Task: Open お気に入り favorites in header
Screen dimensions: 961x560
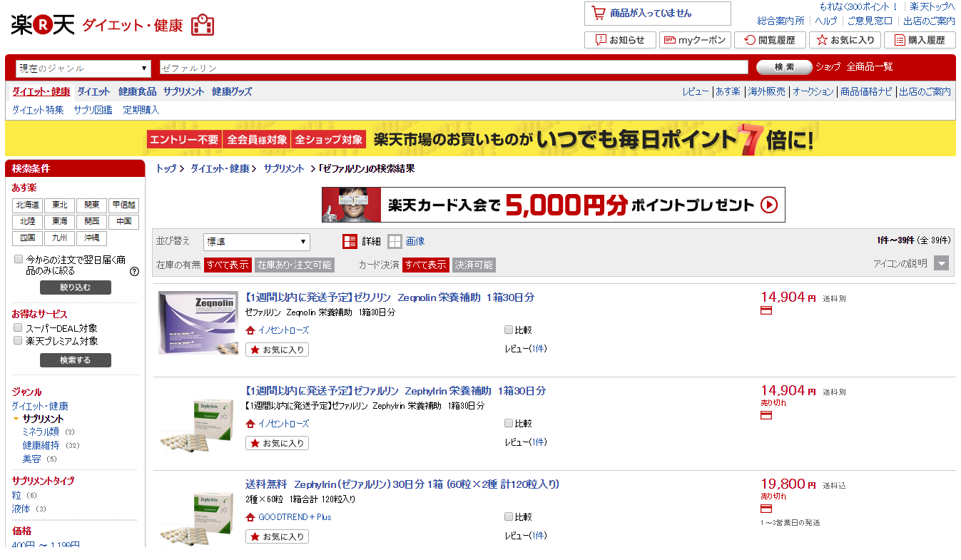Action: click(x=845, y=40)
